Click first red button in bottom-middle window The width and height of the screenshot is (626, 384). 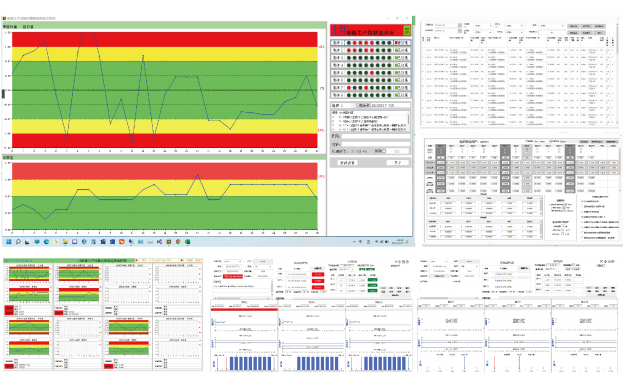[318, 274]
